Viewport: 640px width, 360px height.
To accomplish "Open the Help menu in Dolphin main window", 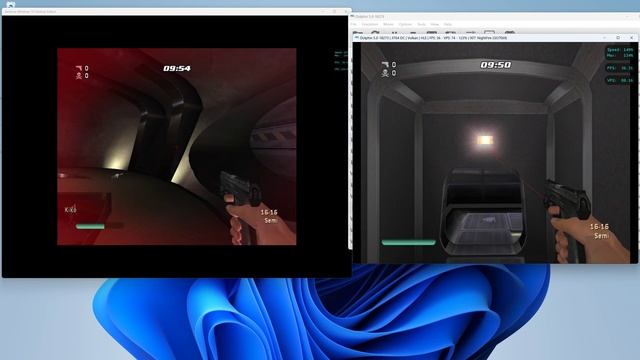I will click(448, 24).
